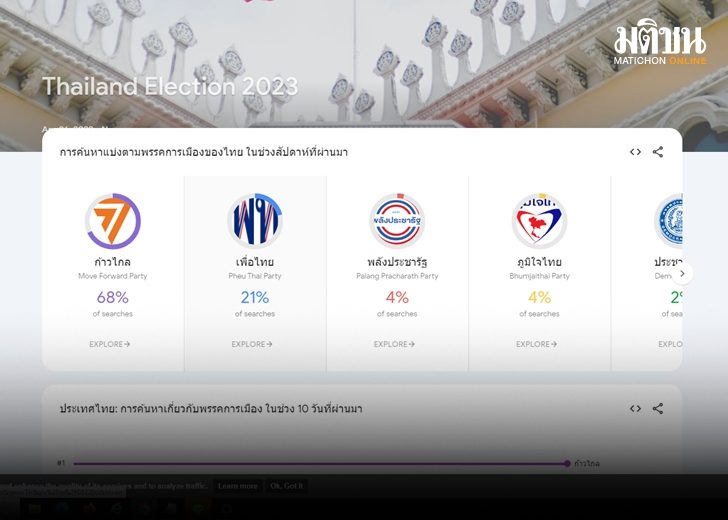728x520 pixels.
Task: Click the ก้าวไกล party name
Action: click(113, 262)
